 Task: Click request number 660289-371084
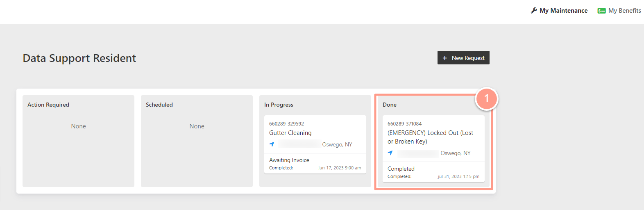(405, 123)
